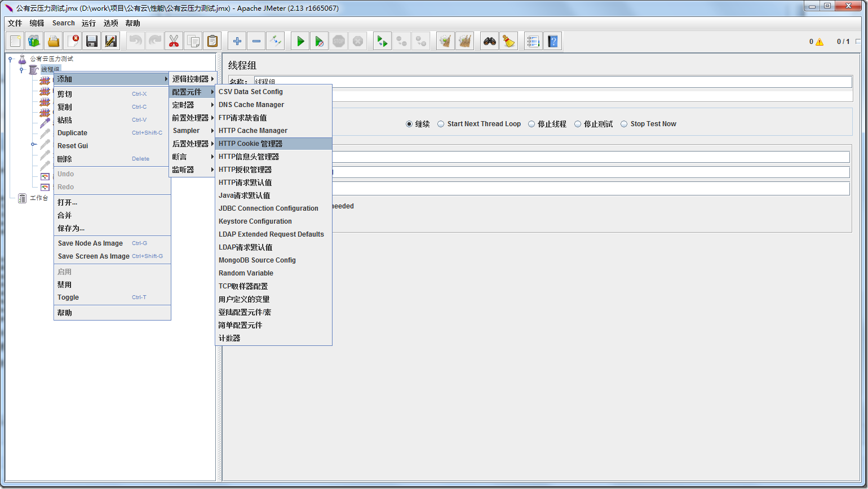
Task: Expand the 后置处理器 submenu
Action: pyautogui.click(x=192, y=144)
